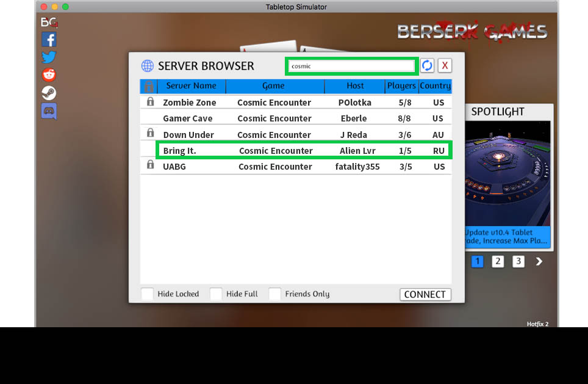Image resolution: width=588 pixels, height=384 pixels.
Task: Go to Spotlight page 3
Action: tap(518, 261)
